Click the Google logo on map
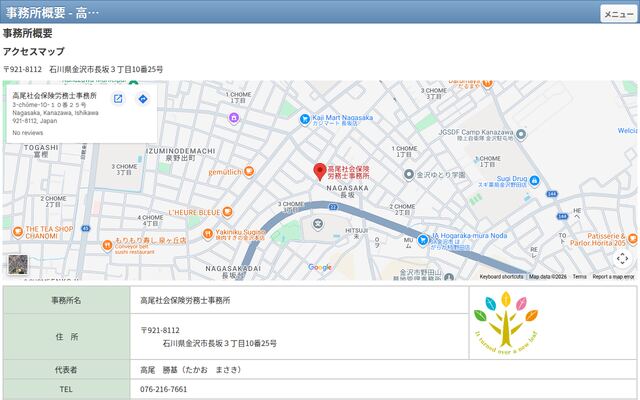The image size is (640, 400). [320, 267]
